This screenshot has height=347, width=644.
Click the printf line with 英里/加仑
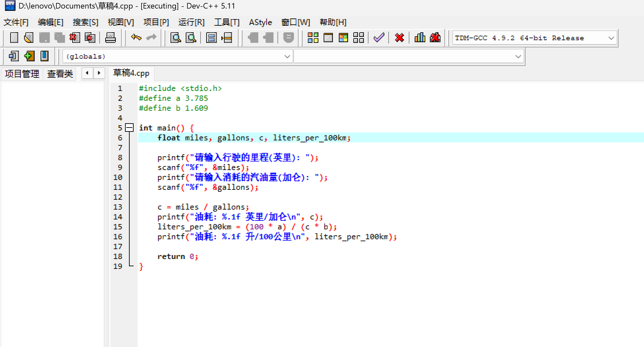click(240, 217)
